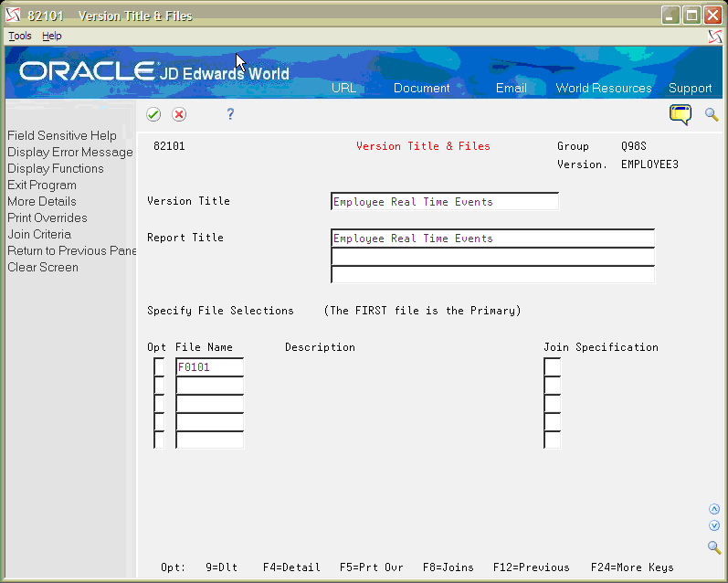Click the second Join Specification field
Image resolution: width=728 pixels, height=583 pixels.
pyautogui.click(x=553, y=386)
